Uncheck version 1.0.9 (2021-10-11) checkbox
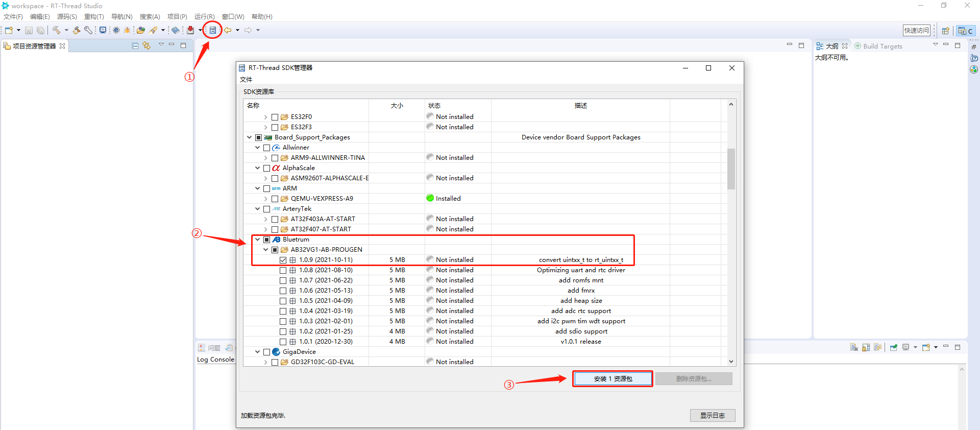This screenshot has height=430, width=980. (x=283, y=260)
